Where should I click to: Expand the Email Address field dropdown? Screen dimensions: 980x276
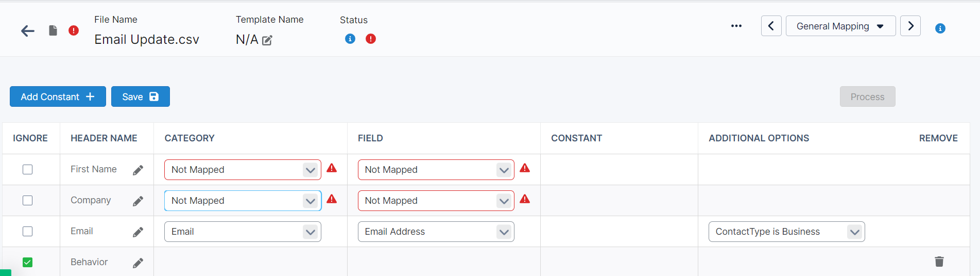[x=436, y=232]
